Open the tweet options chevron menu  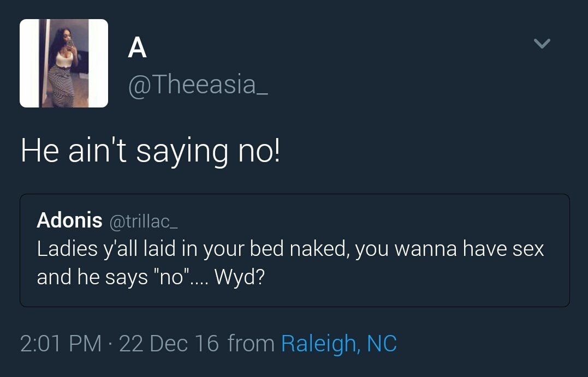542,44
